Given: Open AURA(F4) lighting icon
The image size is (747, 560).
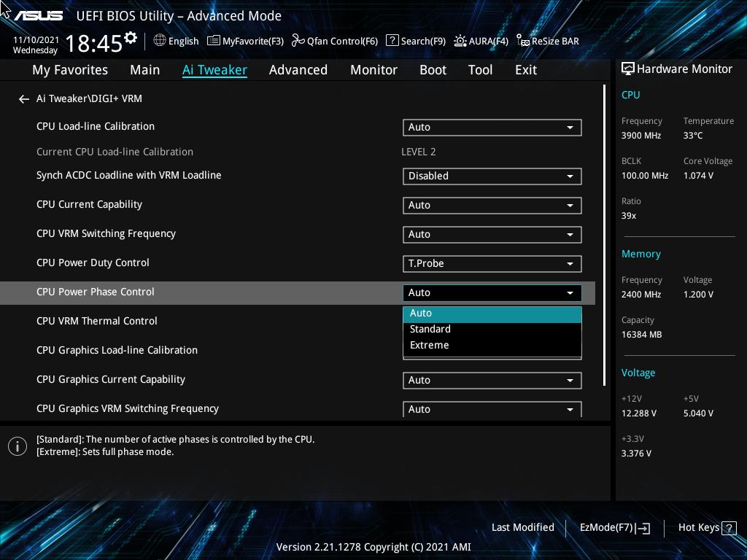Looking at the screenshot, I should pos(460,41).
